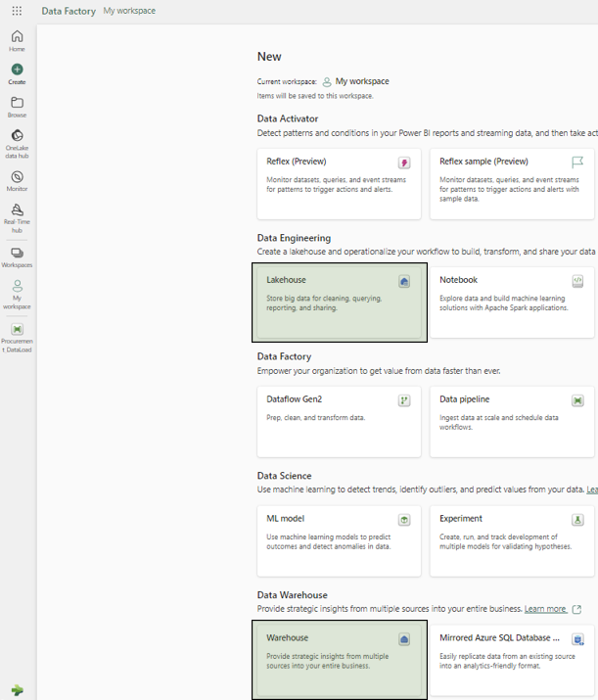Click external link icon beside Learn more

pos(576,609)
